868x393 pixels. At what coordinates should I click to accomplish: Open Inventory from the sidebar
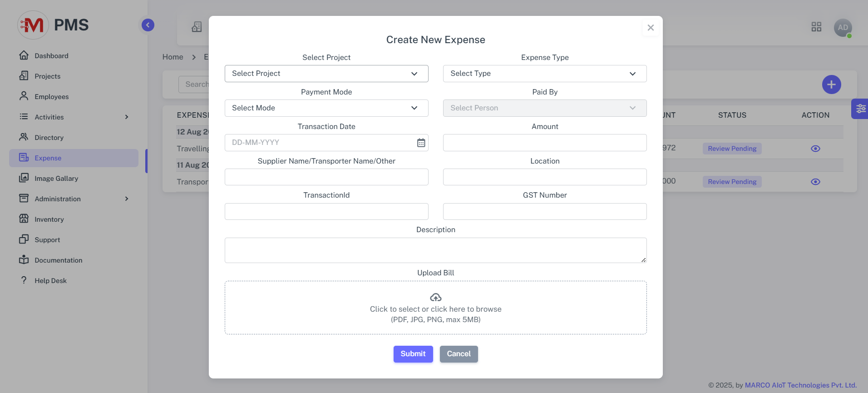click(x=49, y=219)
